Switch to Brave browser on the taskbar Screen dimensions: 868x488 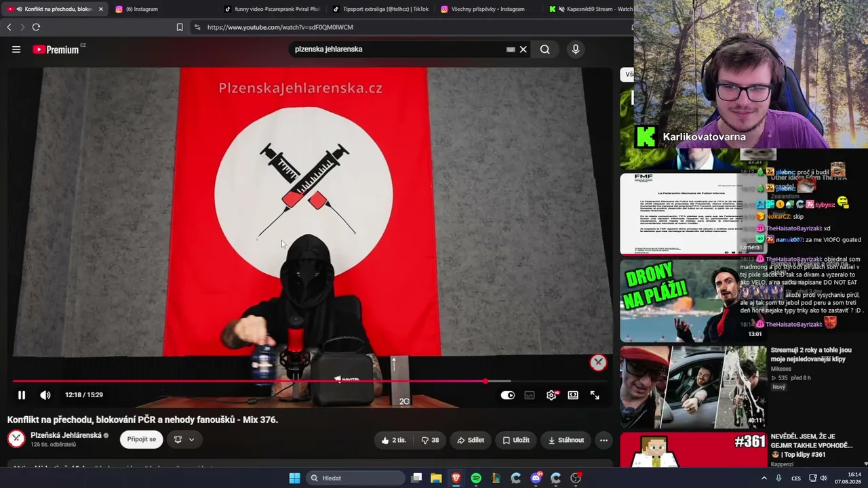[456, 478]
